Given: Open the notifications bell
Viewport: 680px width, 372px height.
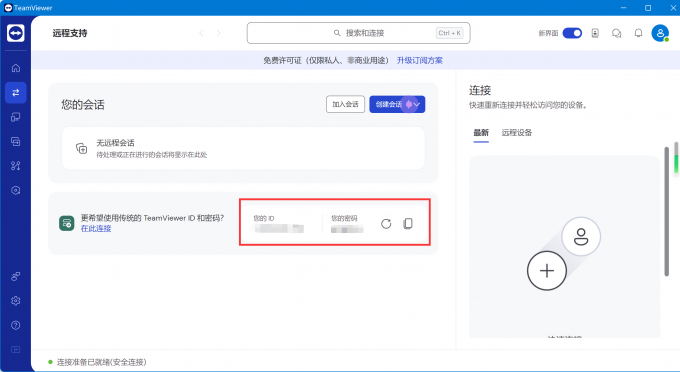Looking at the screenshot, I should tap(638, 33).
